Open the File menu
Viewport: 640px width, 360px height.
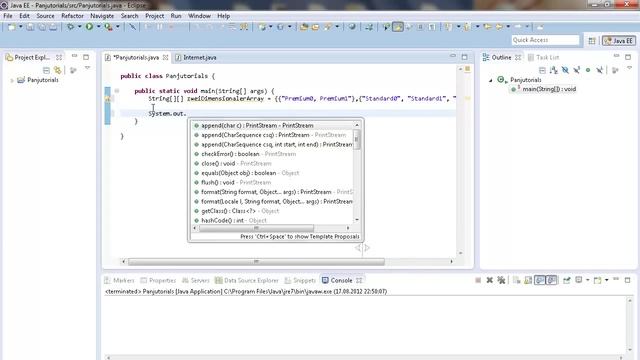tap(8, 16)
